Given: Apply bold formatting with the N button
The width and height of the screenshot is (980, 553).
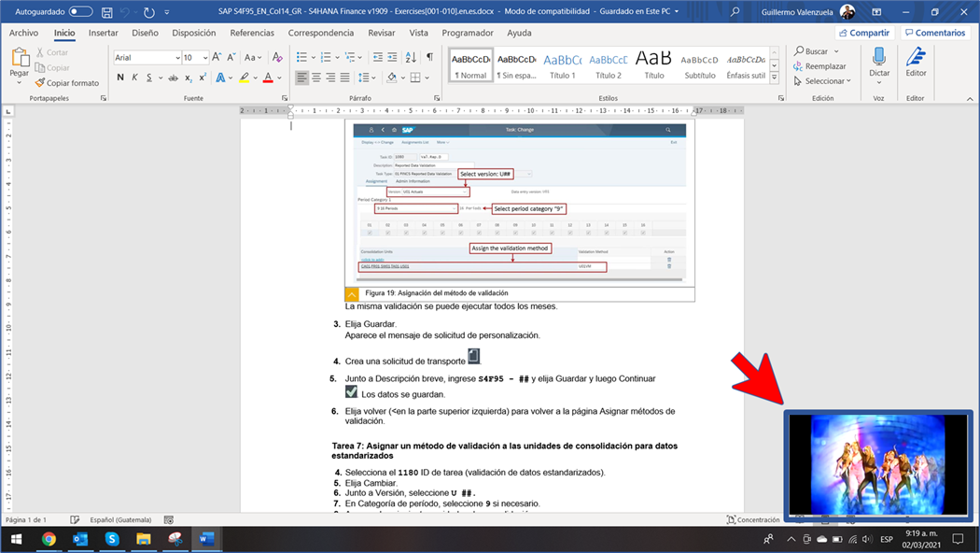Looking at the screenshot, I should point(120,78).
